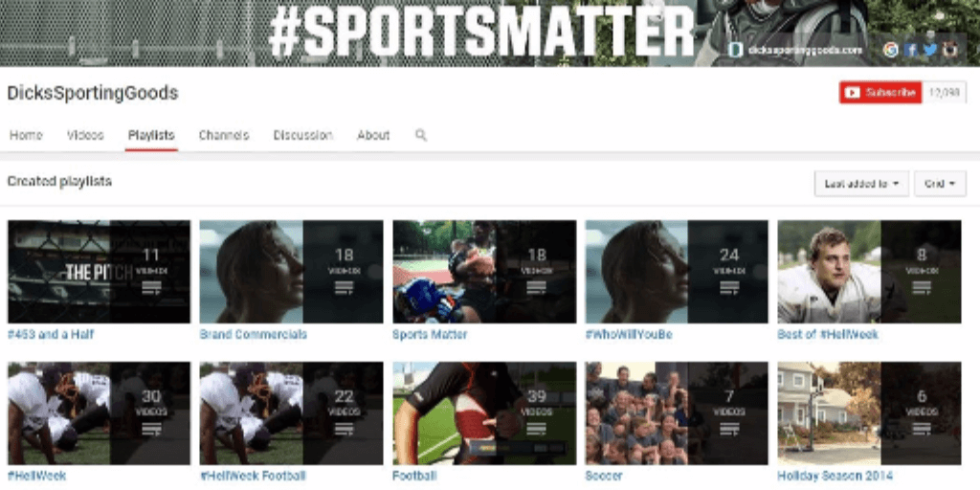Go to the Home tab
This screenshot has height=490, width=980.
26,135
